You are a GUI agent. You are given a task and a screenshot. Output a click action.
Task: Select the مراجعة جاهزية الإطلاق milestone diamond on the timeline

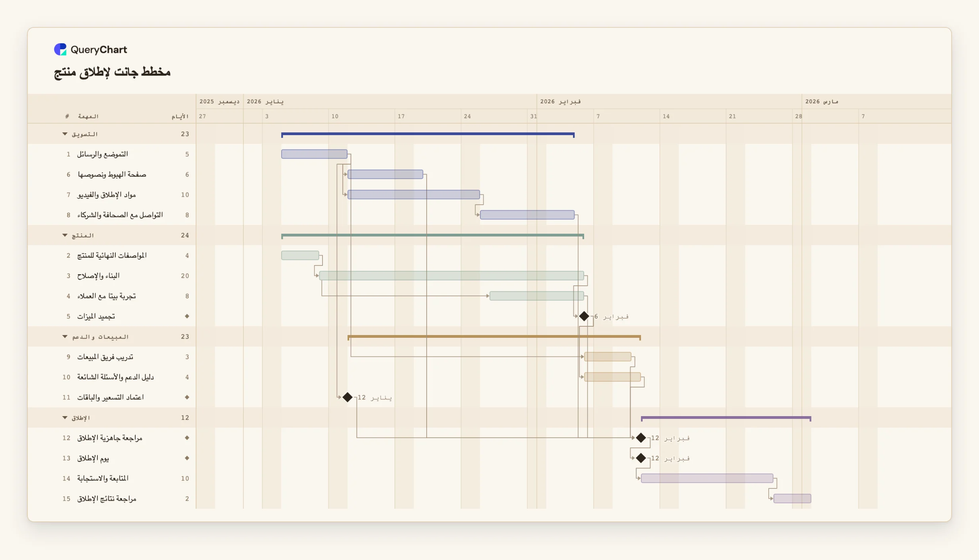[641, 438]
